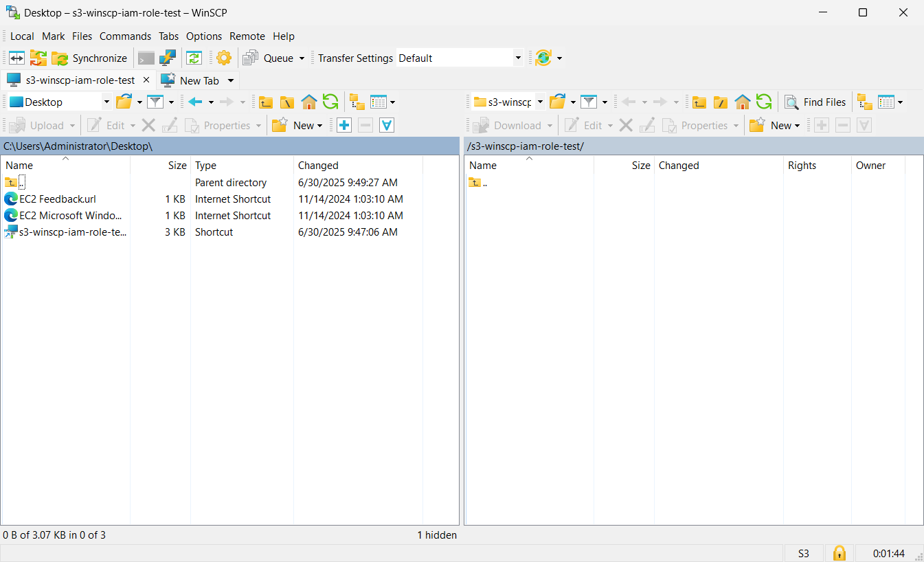Toggle the local directory tree icon
Viewport: 924px width, 562px height.
pyautogui.click(x=357, y=102)
